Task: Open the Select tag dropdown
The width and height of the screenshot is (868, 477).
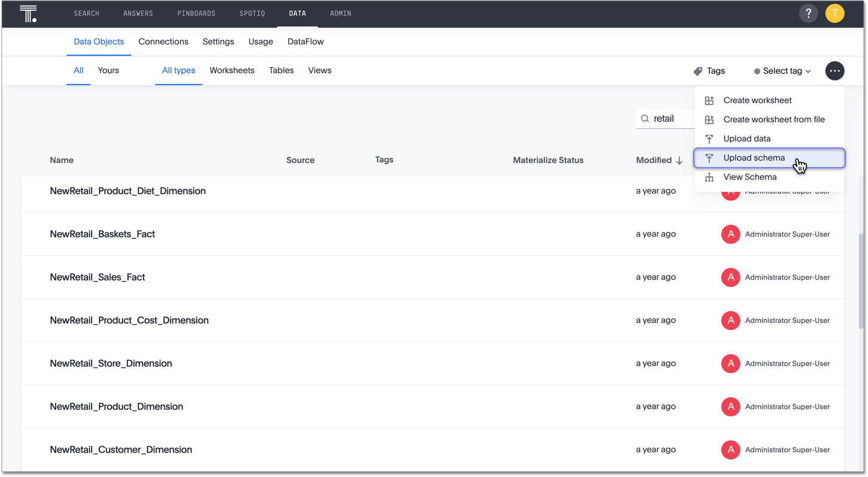Action: pos(782,71)
